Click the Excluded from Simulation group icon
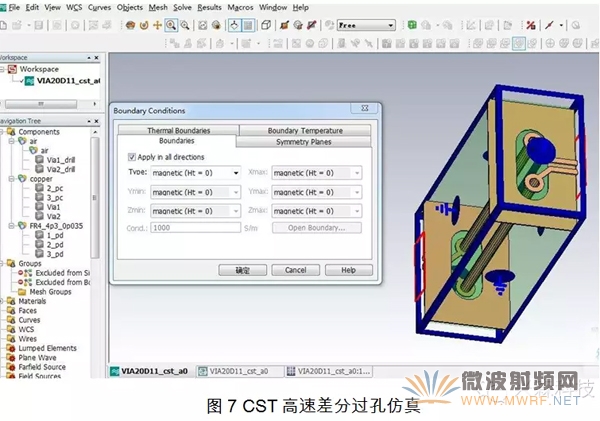The height and width of the screenshot is (421, 600). pos(25,273)
